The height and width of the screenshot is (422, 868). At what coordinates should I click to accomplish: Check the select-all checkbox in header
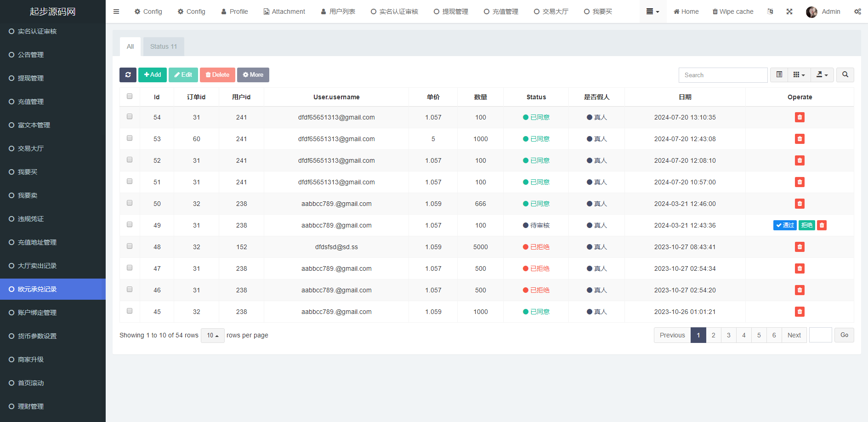click(x=130, y=97)
